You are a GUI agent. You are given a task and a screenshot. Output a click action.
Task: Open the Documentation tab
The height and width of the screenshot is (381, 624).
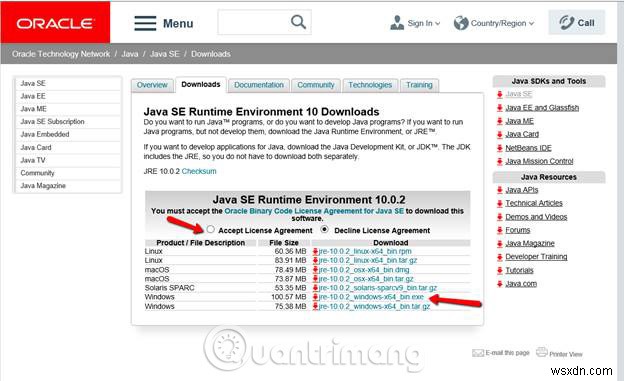(259, 85)
